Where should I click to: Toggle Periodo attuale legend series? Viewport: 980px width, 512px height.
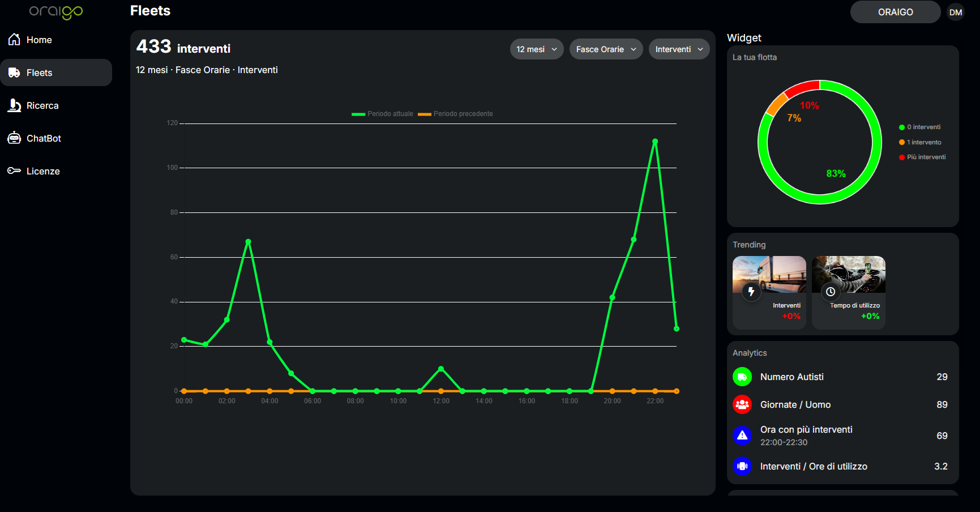point(383,114)
